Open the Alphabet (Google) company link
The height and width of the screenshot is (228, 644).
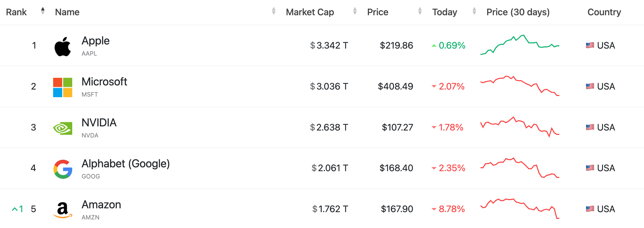pyautogui.click(x=126, y=164)
